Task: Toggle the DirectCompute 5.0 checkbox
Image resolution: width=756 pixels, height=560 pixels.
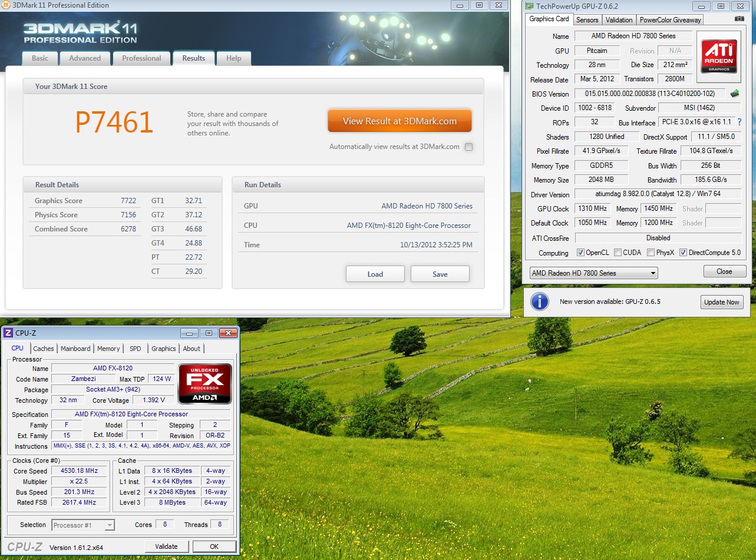Action: 683,253
